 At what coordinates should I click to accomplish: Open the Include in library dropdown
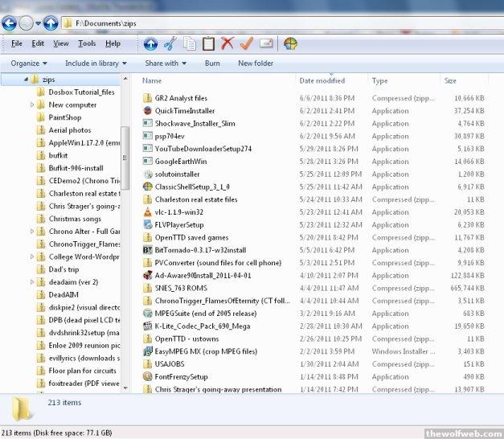[x=96, y=64]
